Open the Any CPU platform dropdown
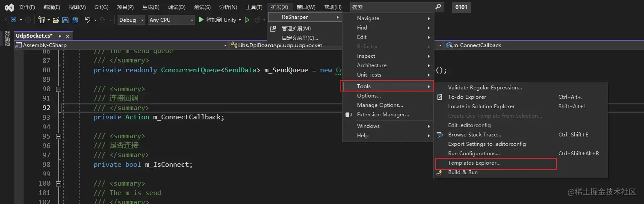The image size is (644, 204). click(171, 20)
